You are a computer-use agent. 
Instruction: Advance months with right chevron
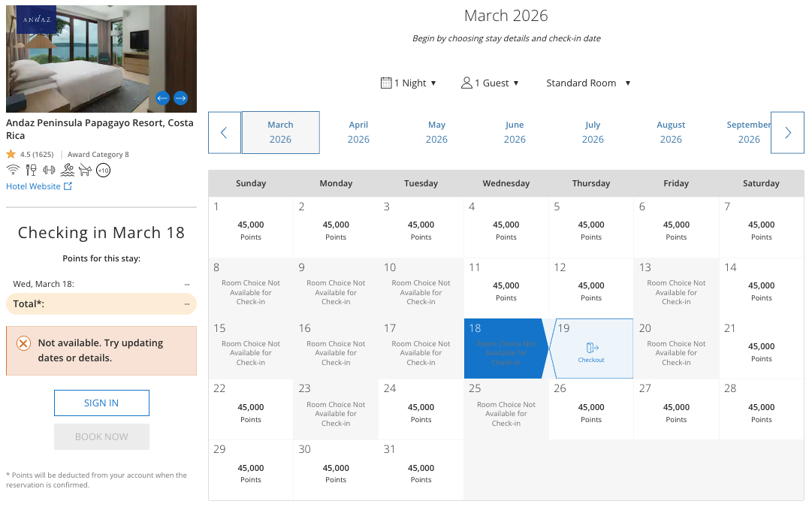(788, 133)
